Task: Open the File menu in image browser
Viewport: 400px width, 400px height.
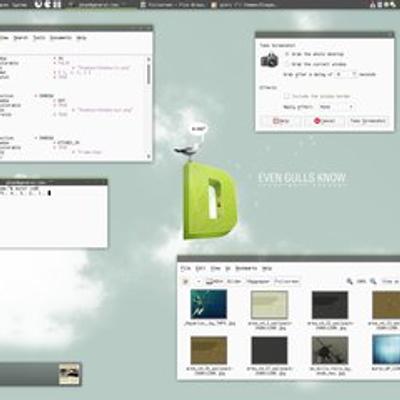Action: [185, 268]
